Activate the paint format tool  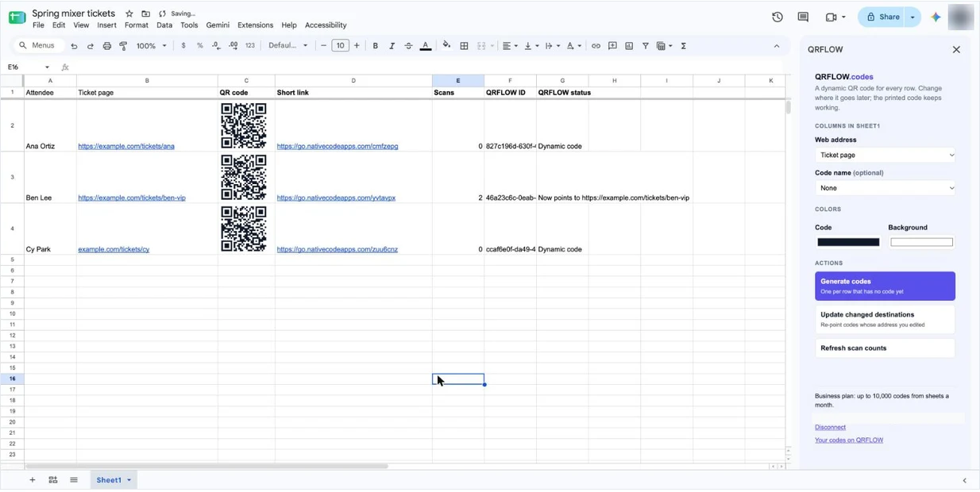click(123, 46)
